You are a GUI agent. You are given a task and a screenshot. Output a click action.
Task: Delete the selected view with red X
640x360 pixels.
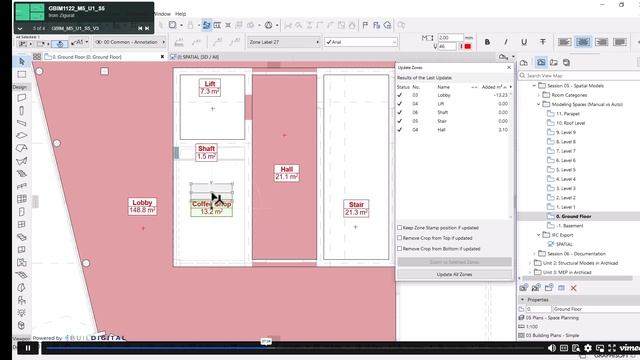click(x=573, y=288)
